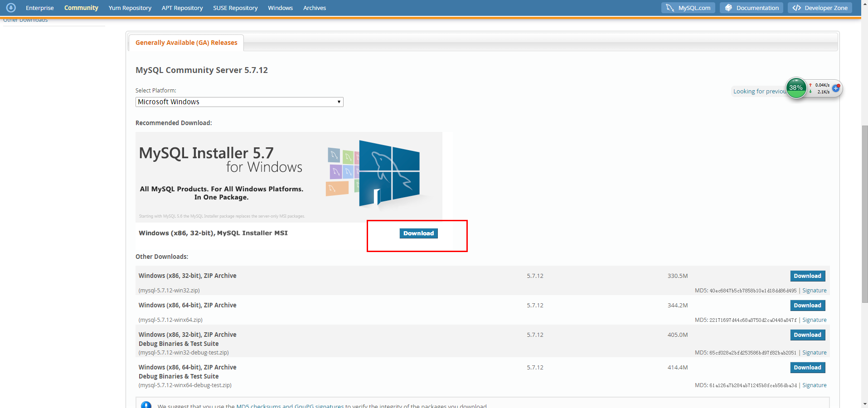Screen dimensions: 868x408
Task: Click size value 330.5M
Action: pos(677,276)
